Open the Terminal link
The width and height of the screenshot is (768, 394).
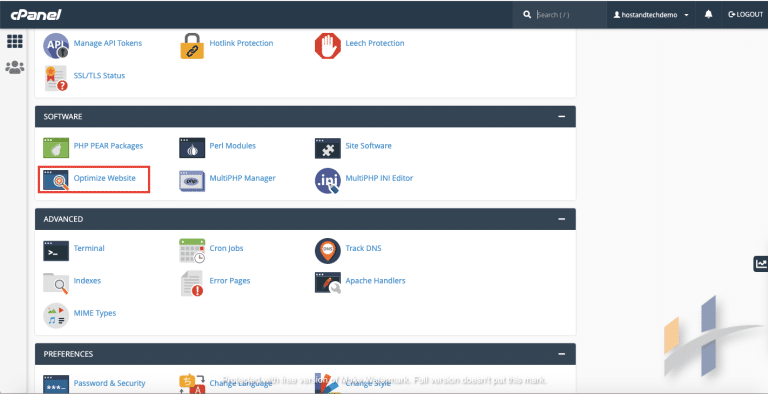click(89, 248)
